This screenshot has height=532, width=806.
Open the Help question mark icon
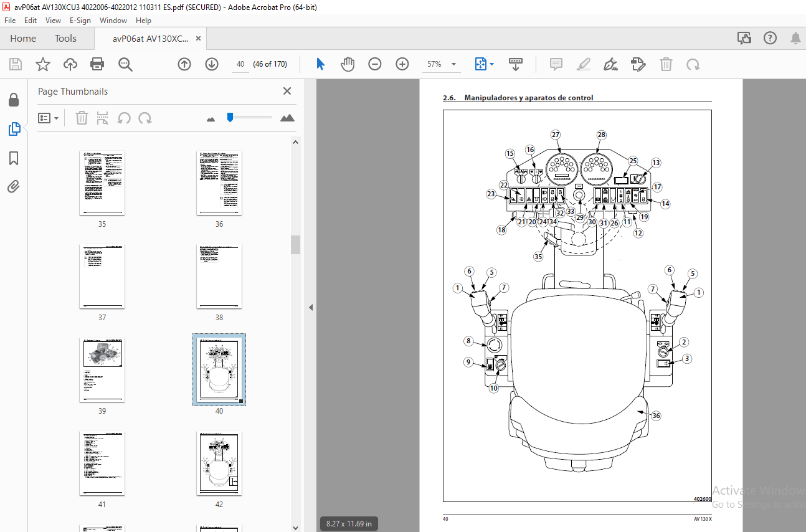(770, 39)
